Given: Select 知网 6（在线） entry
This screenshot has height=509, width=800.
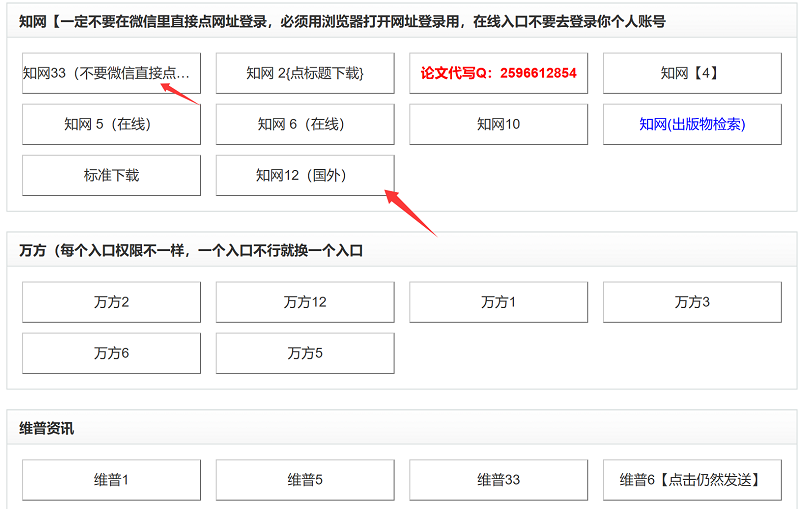Looking at the screenshot, I should point(305,124).
